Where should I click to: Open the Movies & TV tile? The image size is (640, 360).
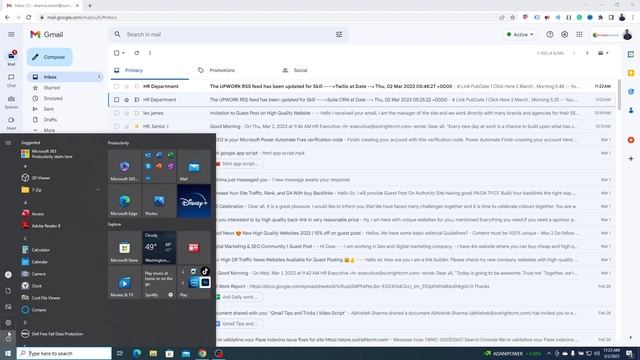click(124, 282)
